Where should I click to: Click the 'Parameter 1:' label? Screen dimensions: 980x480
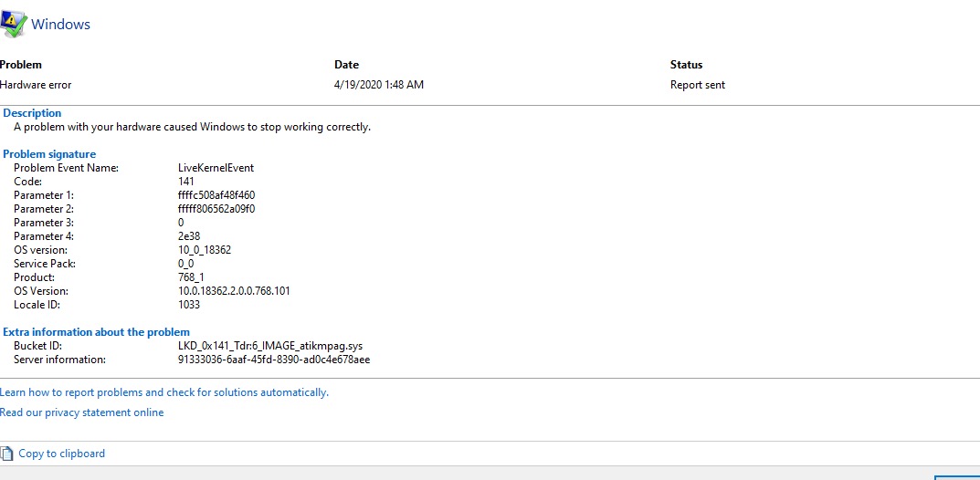[x=44, y=195]
